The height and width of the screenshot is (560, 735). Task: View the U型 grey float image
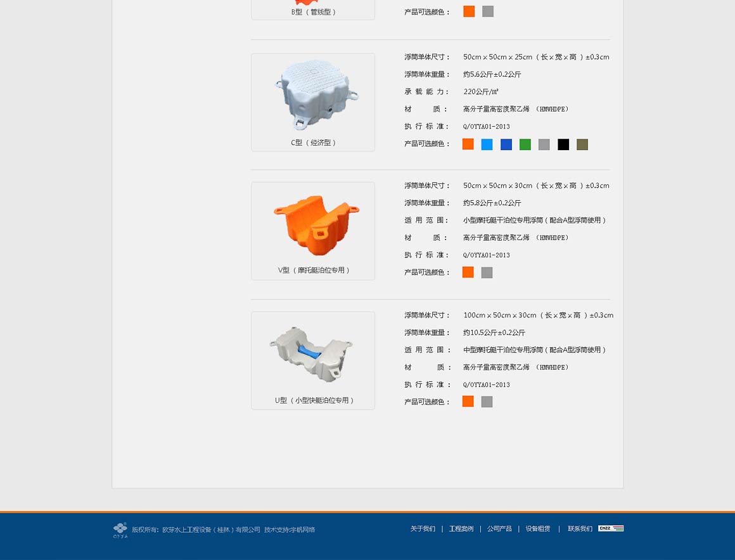[x=311, y=353]
